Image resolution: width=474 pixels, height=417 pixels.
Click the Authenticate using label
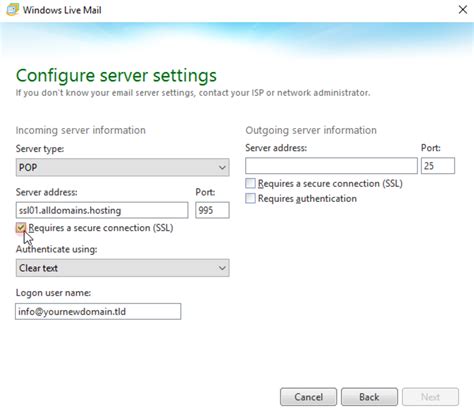click(57, 249)
